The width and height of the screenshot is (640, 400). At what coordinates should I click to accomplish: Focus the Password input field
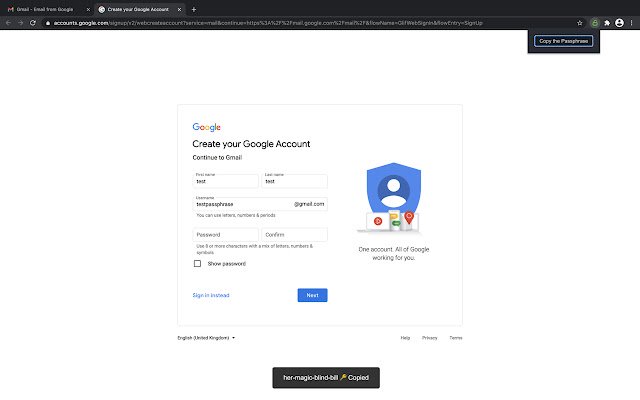[x=225, y=235]
